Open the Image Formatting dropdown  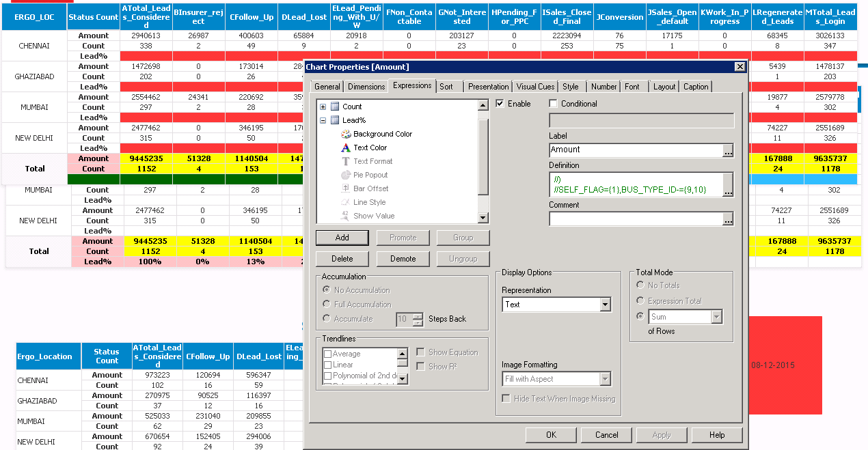tap(605, 379)
